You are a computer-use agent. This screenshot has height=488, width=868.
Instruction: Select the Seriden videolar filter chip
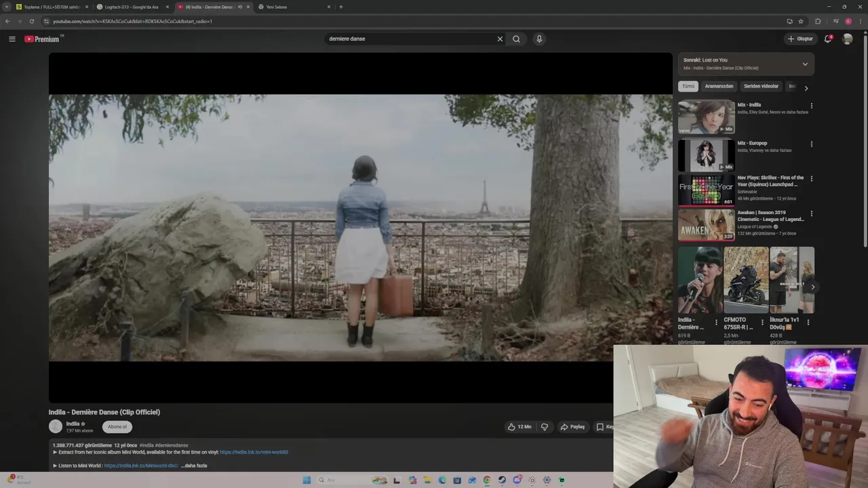(761, 86)
